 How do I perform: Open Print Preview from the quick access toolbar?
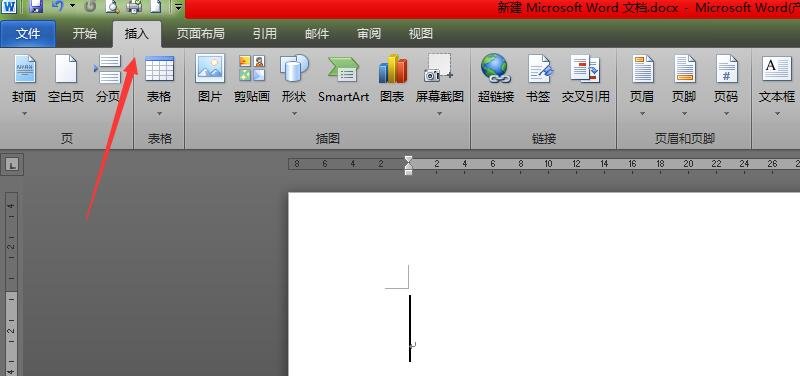112,6
